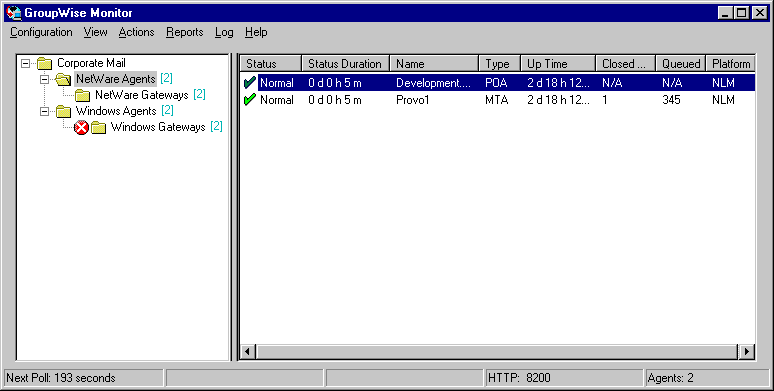Open the Configuration menu
774x391 pixels.
point(41,32)
